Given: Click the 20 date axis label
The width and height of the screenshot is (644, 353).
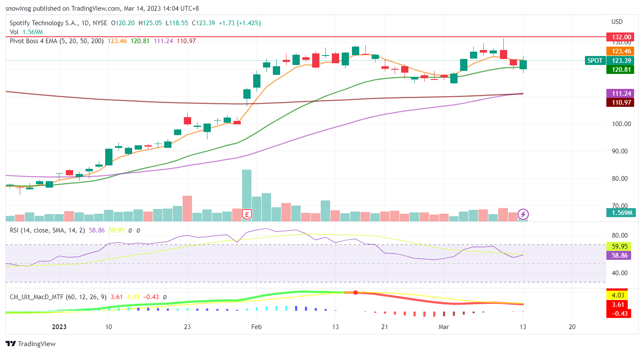Looking at the screenshot, I should coord(572,327).
